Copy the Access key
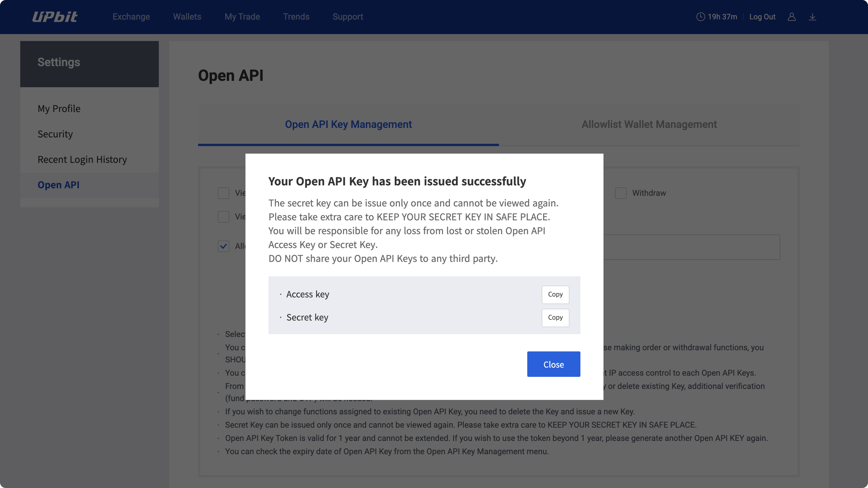 click(555, 295)
